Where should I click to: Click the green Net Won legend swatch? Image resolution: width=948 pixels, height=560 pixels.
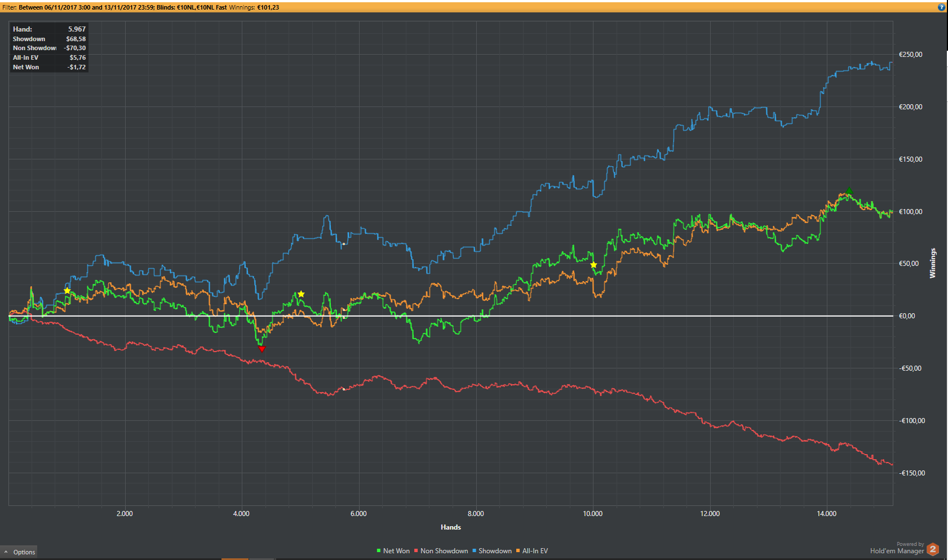379,551
